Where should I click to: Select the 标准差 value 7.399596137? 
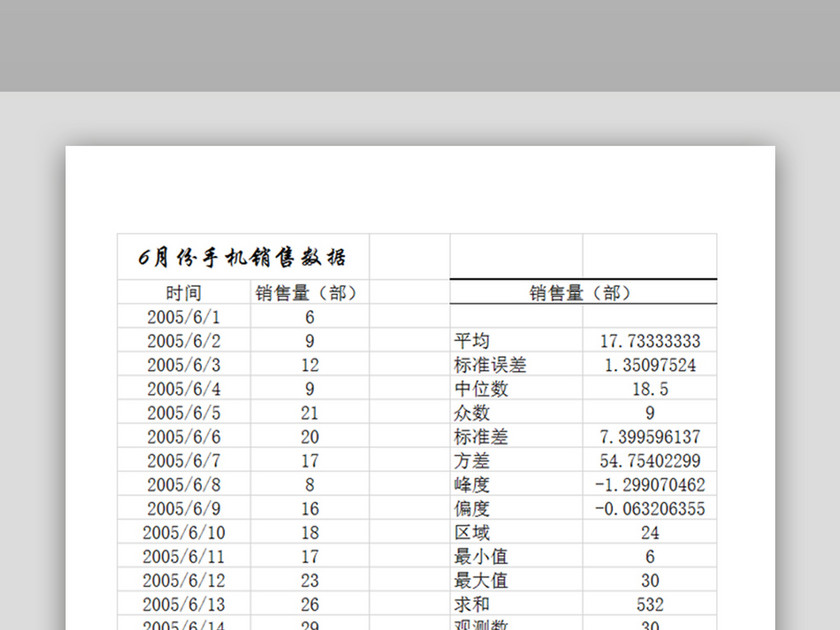pyautogui.click(x=650, y=437)
